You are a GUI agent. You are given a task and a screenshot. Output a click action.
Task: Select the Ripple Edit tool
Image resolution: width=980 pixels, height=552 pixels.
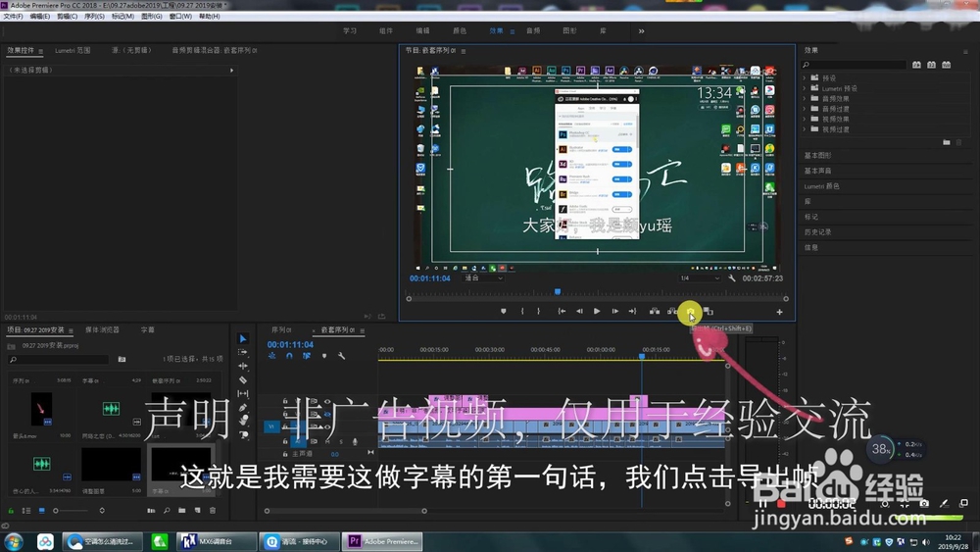coord(243,367)
